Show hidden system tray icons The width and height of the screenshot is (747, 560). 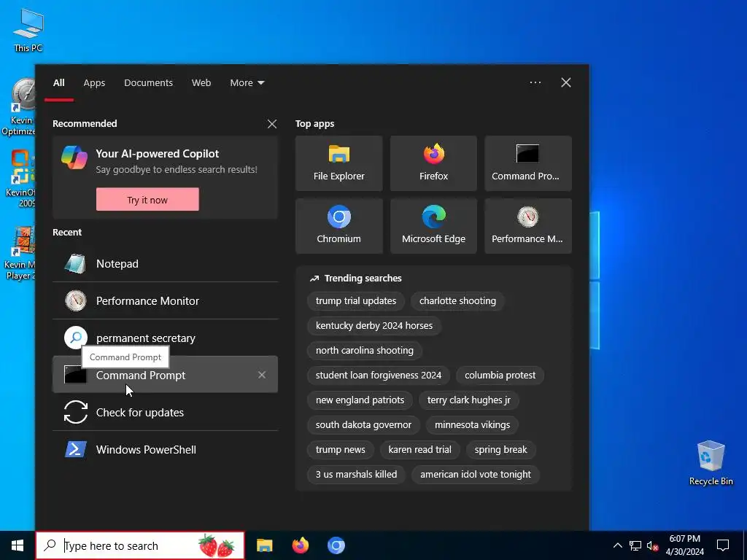[617, 545]
